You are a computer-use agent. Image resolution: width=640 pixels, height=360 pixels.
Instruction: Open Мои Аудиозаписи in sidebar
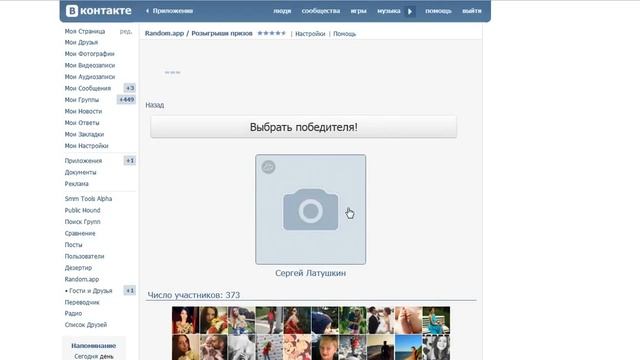[90, 77]
